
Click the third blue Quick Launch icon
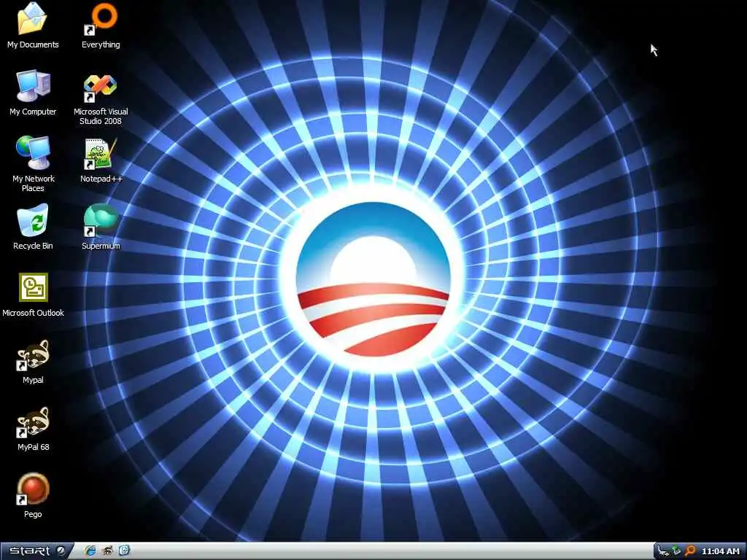point(124,551)
